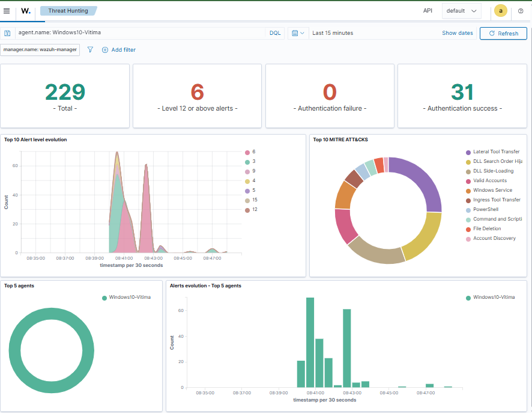Click Alerts evolution - Top 5 agents title

click(x=205, y=286)
